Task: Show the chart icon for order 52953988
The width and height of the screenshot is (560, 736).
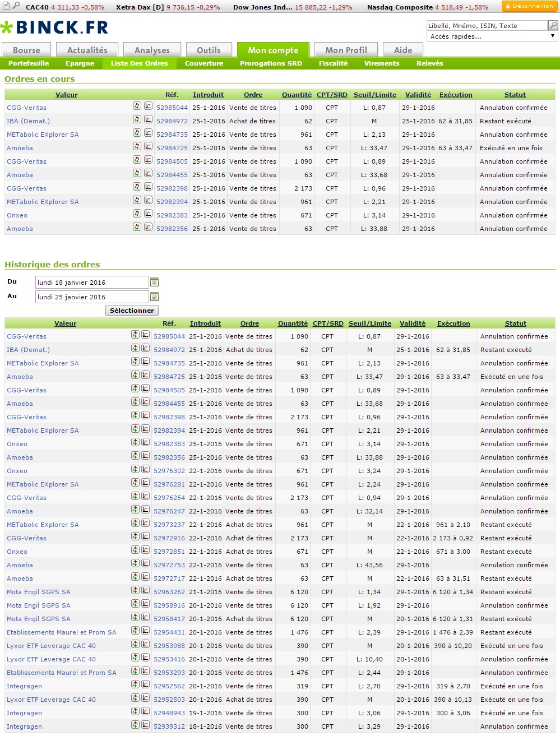Action: (x=145, y=644)
